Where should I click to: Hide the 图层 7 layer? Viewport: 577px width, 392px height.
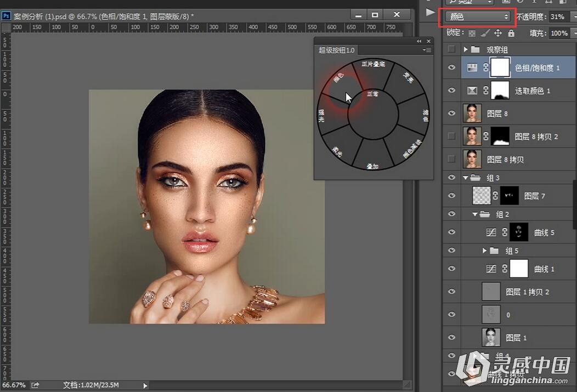[451, 196]
